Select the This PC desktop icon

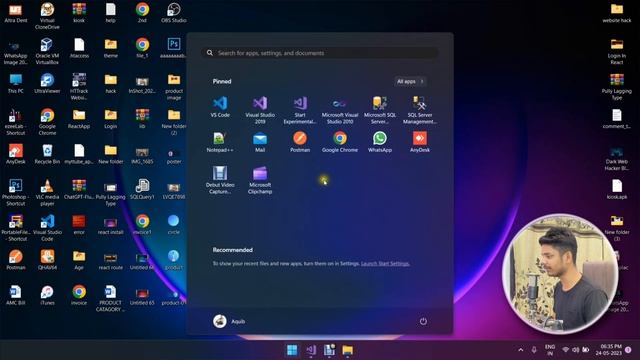[16, 84]
